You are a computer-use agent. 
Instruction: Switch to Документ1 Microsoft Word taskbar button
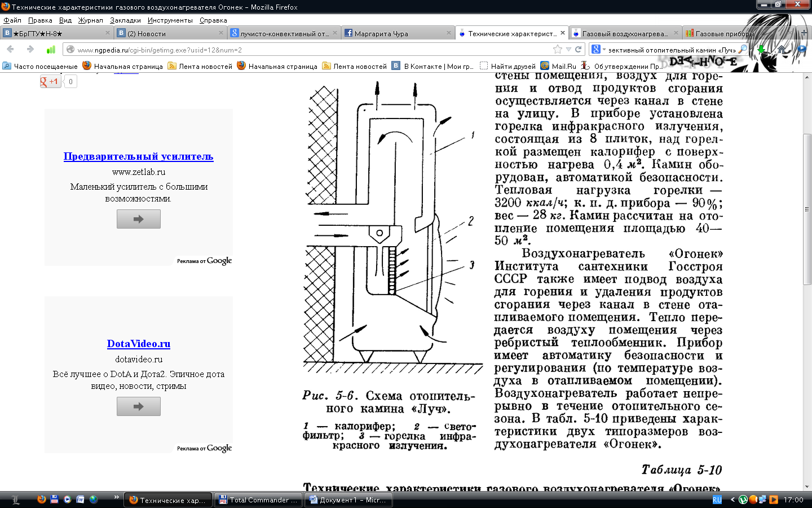coord(347,500)
